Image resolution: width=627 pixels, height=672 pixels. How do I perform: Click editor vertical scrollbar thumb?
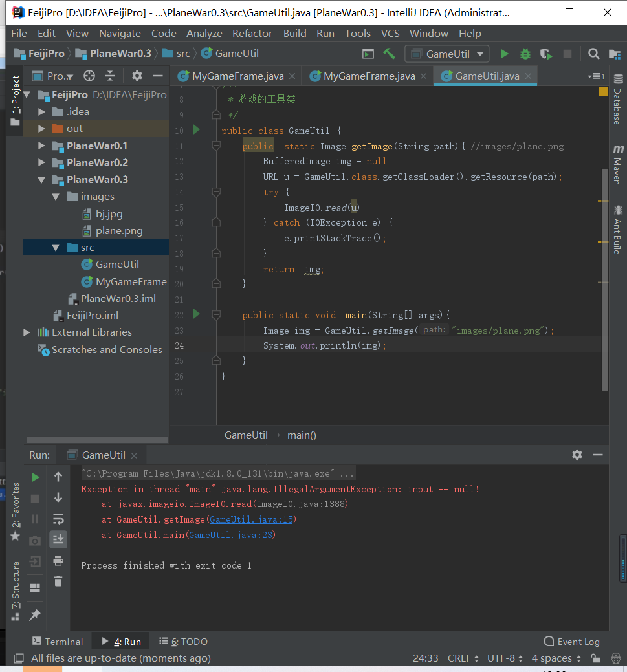point(605,279)
